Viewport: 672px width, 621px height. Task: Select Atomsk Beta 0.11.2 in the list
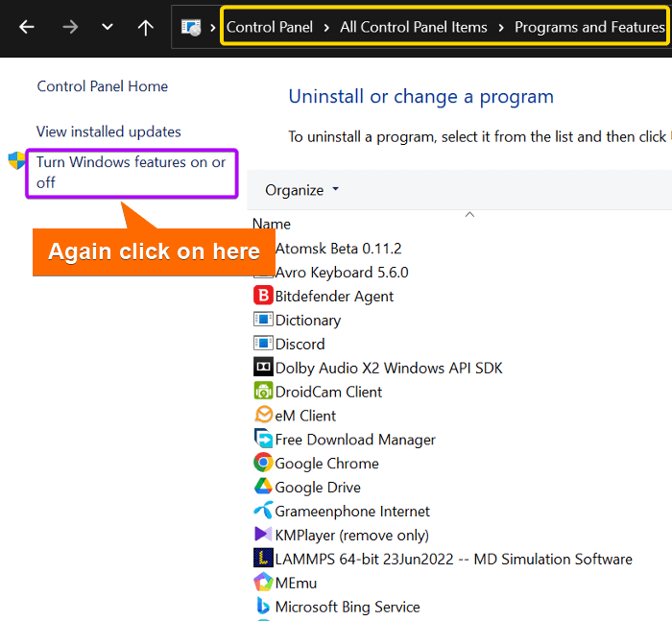(x=338, y=249)
